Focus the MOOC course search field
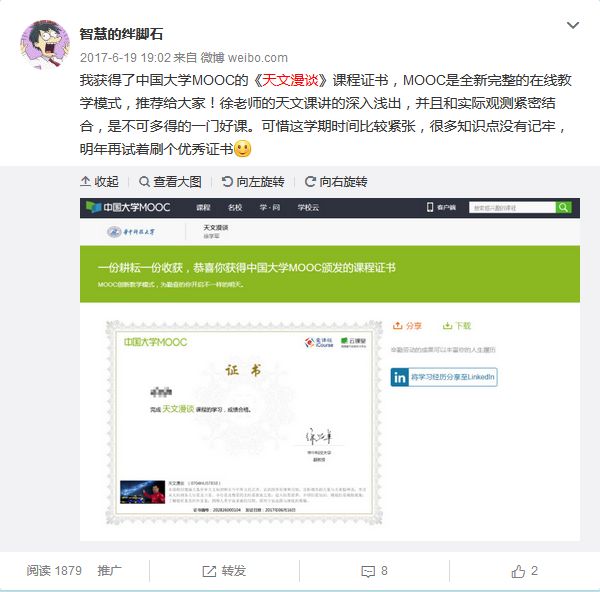600x592 pixels. 512,207
